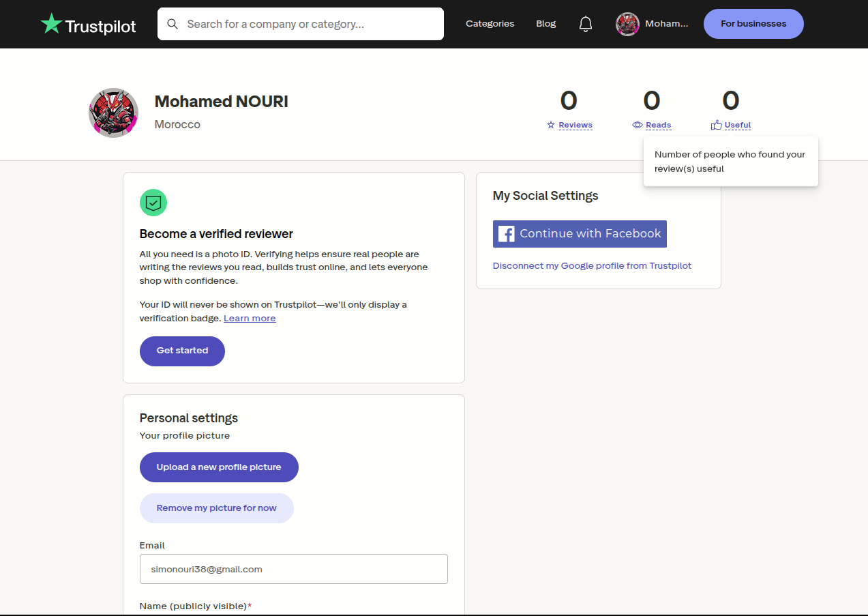Click the Personal settings heading
868x616 pixels.
[189, 418]
